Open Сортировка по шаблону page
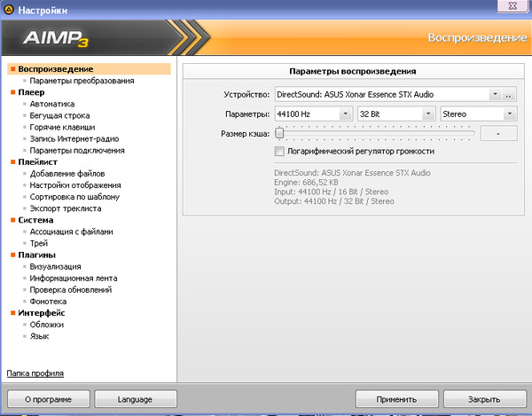 point(74,197)
